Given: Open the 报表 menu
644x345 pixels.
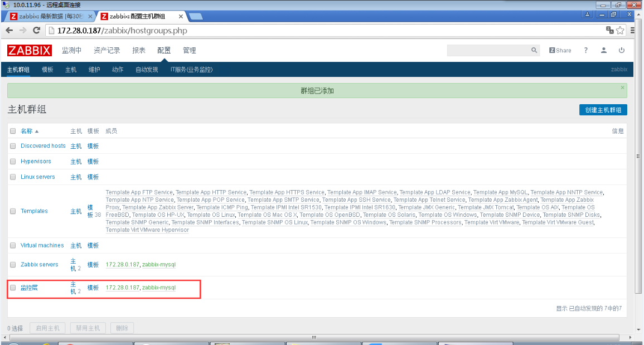Looking at the screenshot, I should coord(139,51).
